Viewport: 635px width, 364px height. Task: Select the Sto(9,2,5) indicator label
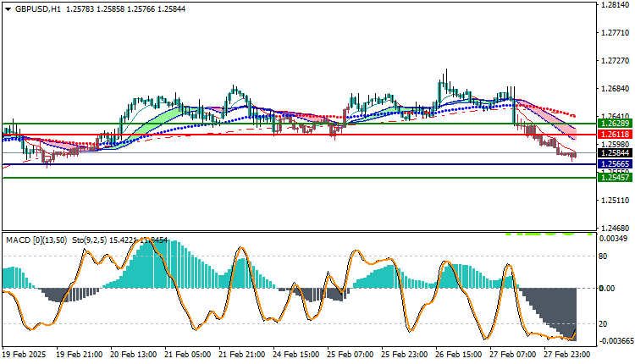[90, 240]
